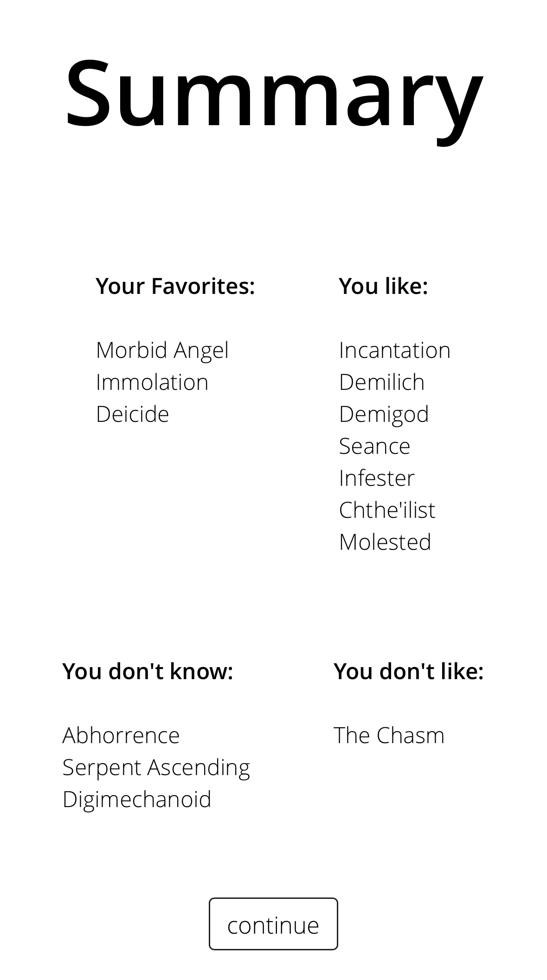
Task: Tap Abhorrence under You don't know
Action: (x=121, y=735)
